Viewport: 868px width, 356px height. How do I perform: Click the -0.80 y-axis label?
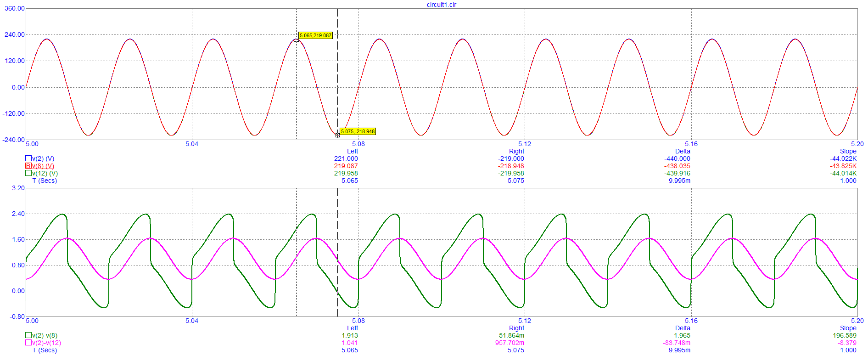(17, 316)
